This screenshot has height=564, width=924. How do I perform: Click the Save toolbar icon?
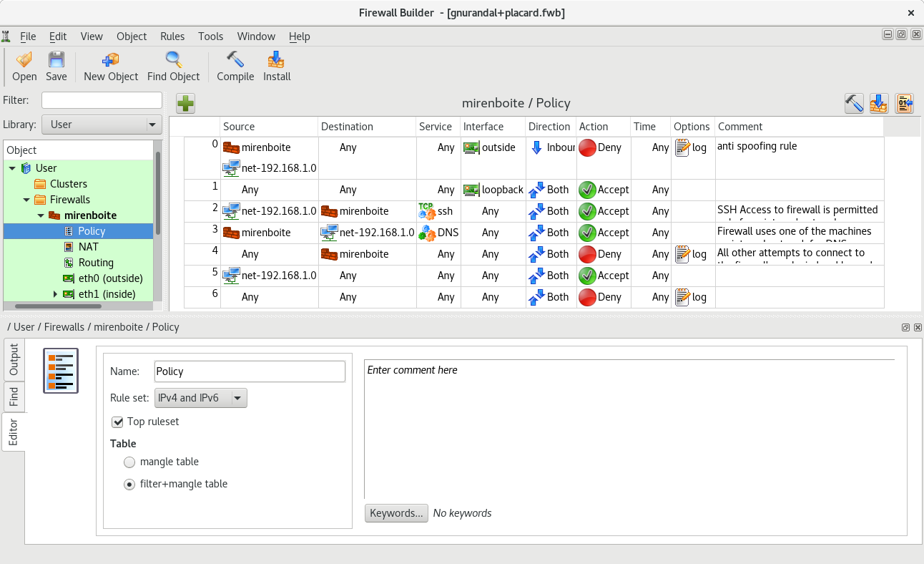(56, 60)
